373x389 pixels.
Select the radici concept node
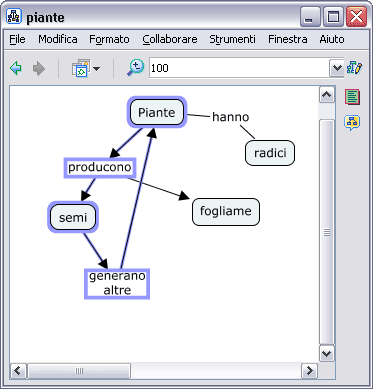tap(270, 153)
